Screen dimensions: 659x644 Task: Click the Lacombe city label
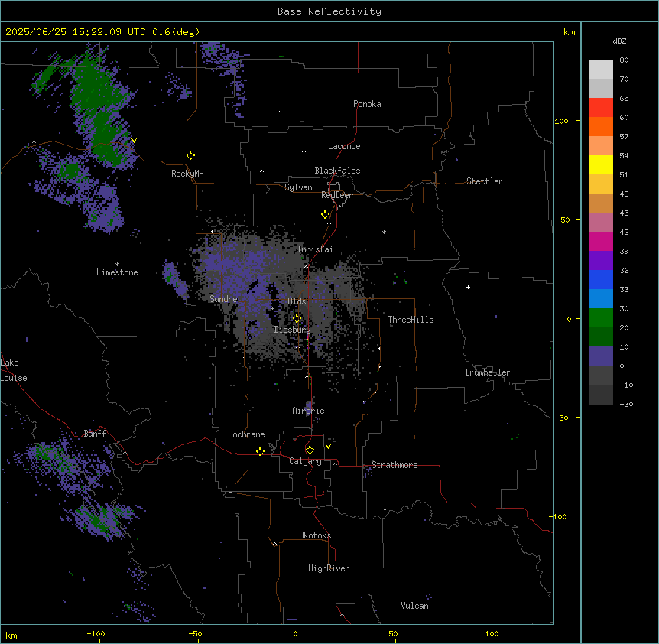344,146
